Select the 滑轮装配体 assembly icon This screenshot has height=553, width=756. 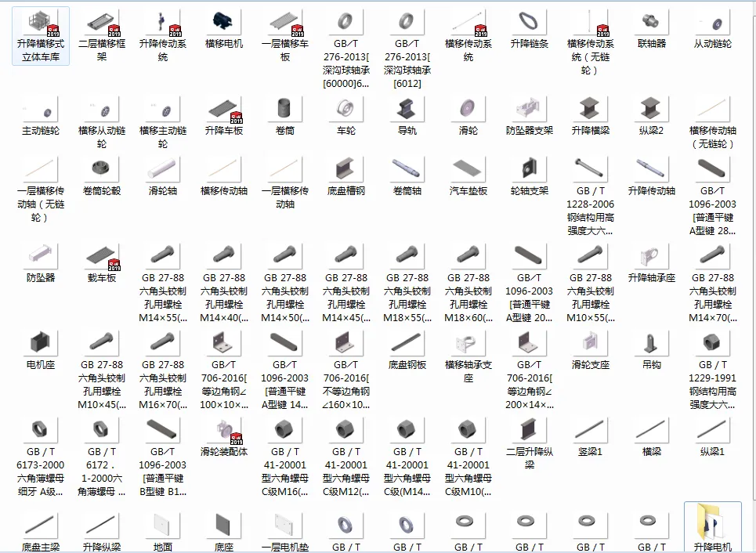click(224, 431)
